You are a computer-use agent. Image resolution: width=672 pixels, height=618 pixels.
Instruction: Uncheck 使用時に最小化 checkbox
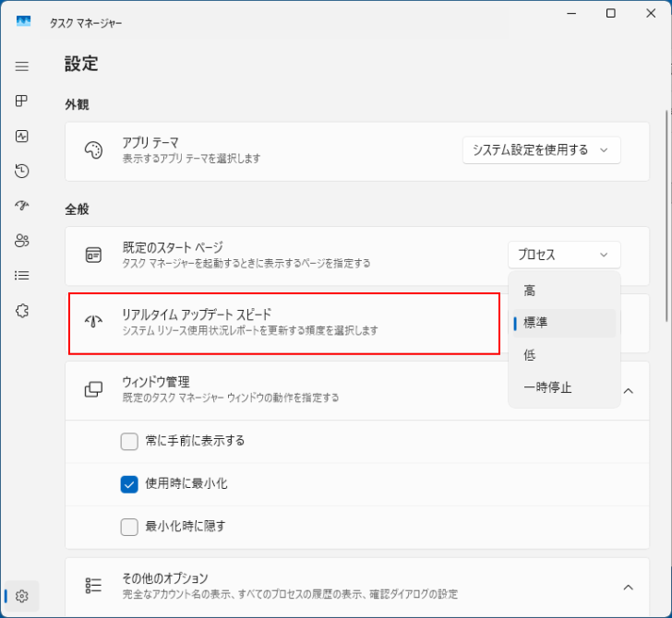(129, 484)
